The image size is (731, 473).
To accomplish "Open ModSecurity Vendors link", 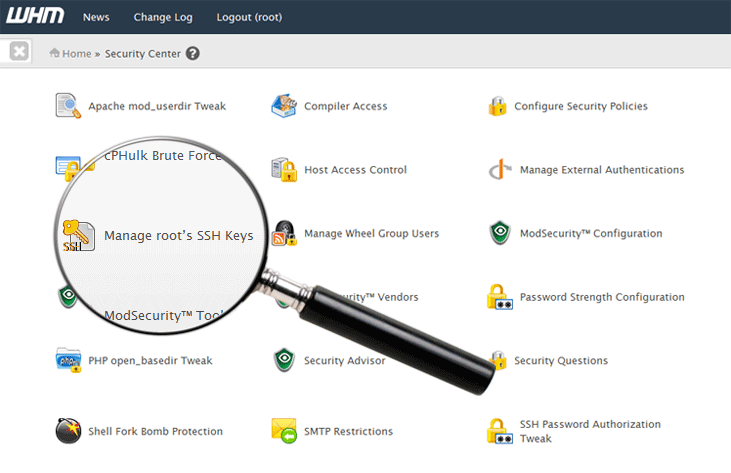I will tap(379, 297).
